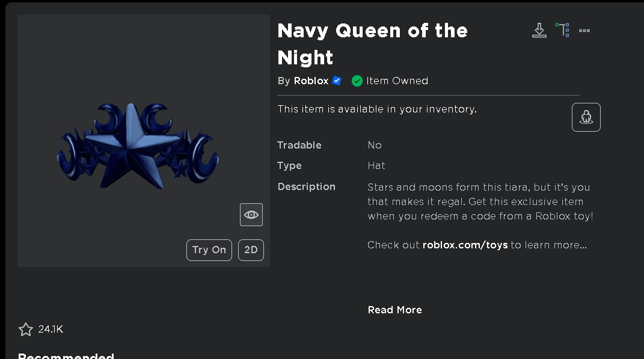Toggle the eye preview on the item image
Image resolution: width=644 pixels, height=359 pixels.
click(x=251, y=214)
